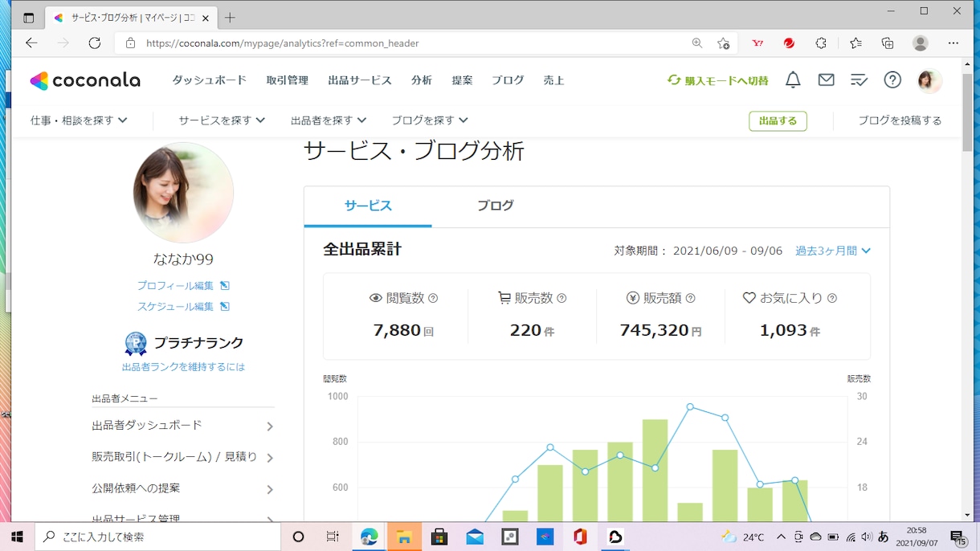Click the 出品する button

778,120
